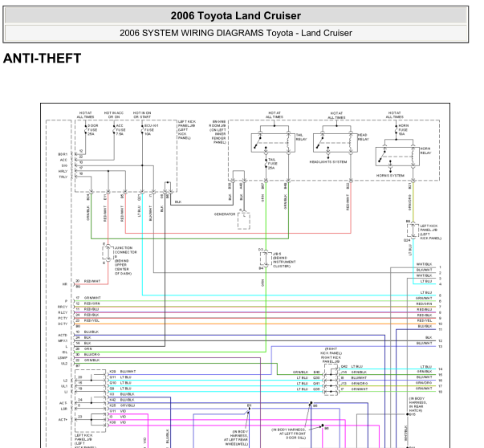This screenshot has width=484, height=448.
Task: Click the UL2 terminal label
Action: (x=64, y=364)
